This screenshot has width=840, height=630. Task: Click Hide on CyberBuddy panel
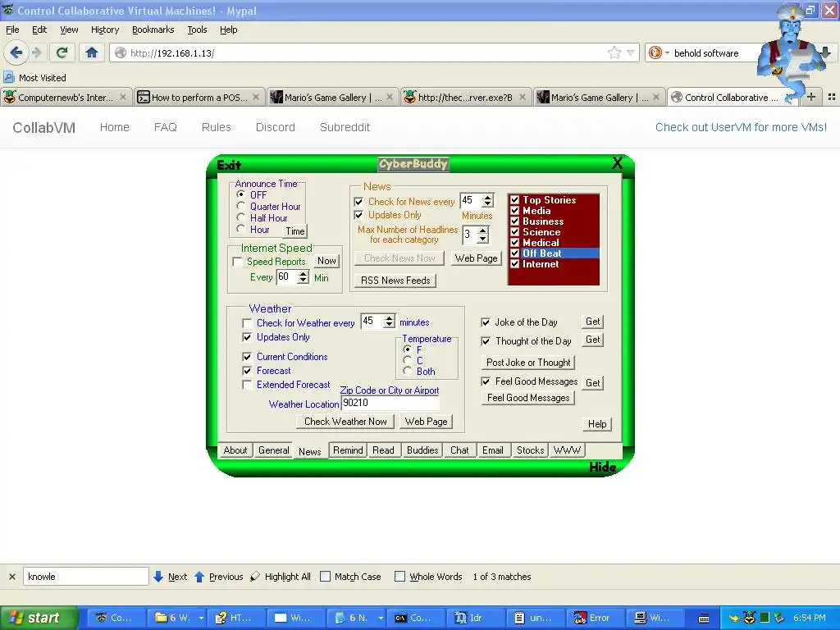[602, 467]
